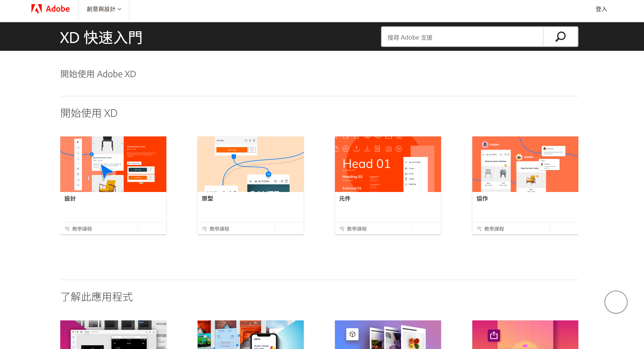Viewport: 644px width, 349px height.
Task: Click the Adobe logo
Action: [x=51, y=9]
